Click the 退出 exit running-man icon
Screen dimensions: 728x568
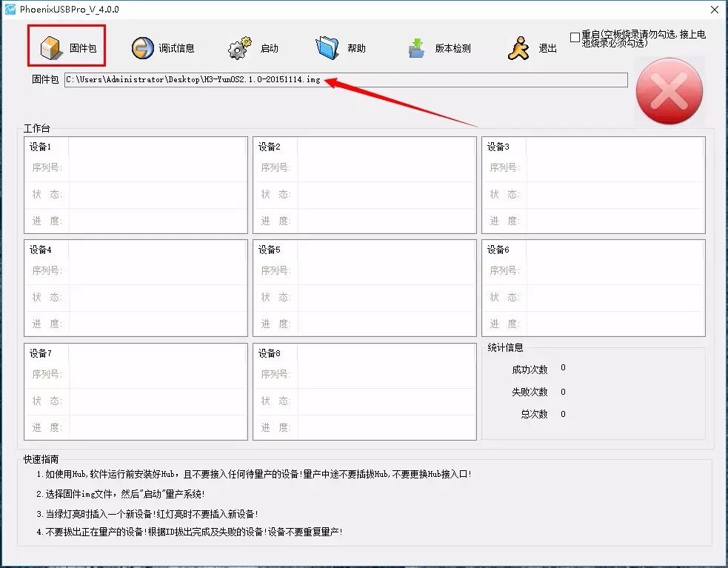[x=518, y=48]
